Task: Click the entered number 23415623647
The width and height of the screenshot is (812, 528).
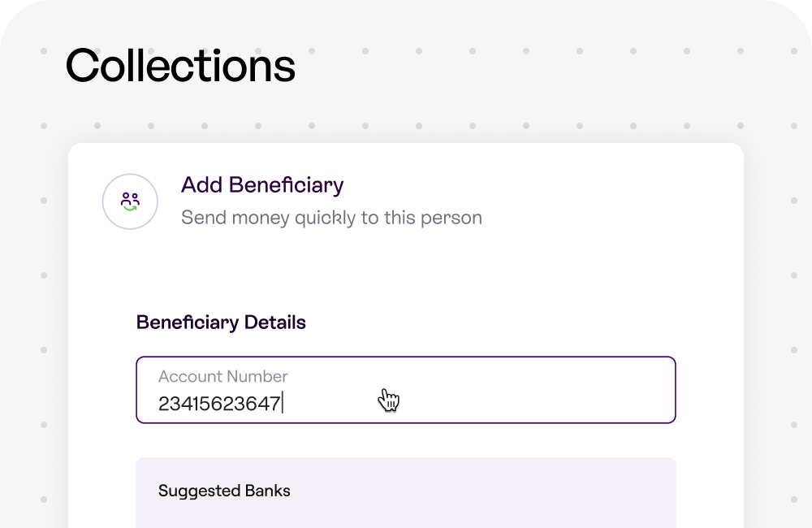Action: (x=219, y=404)
